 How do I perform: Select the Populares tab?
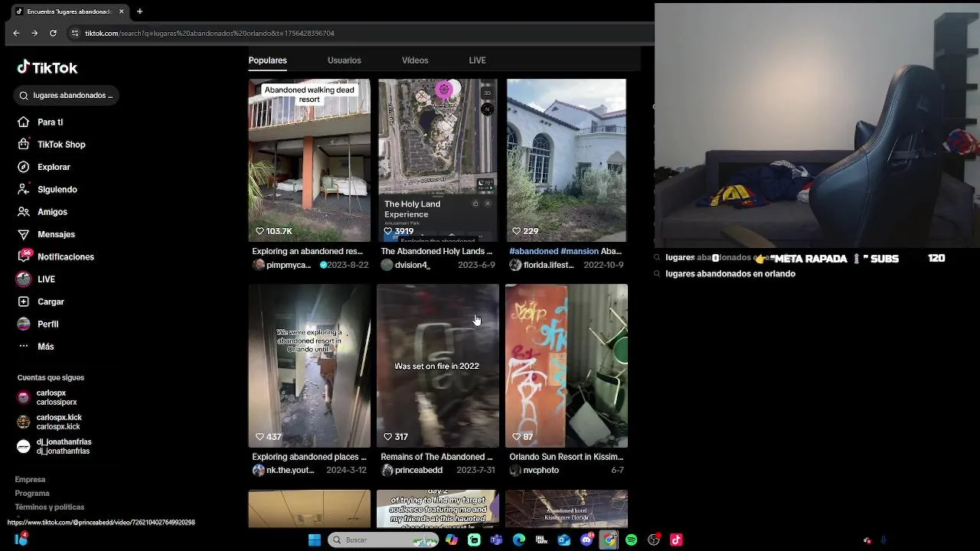267,60
